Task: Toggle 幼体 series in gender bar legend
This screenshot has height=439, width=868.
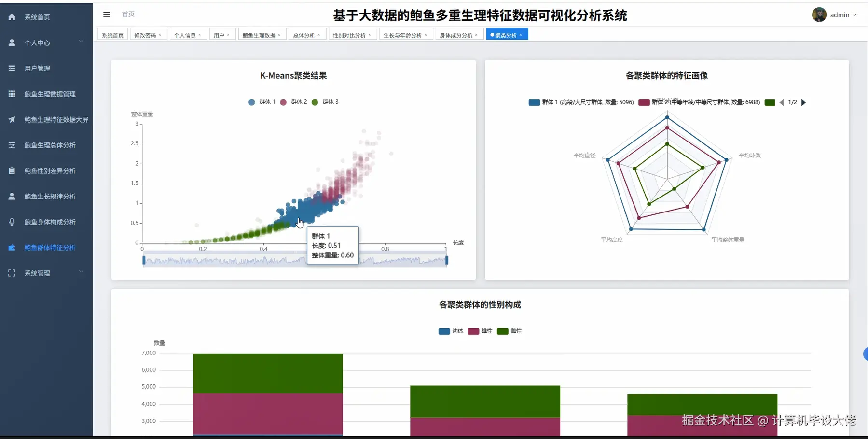Action: click(x=451, y=331)
